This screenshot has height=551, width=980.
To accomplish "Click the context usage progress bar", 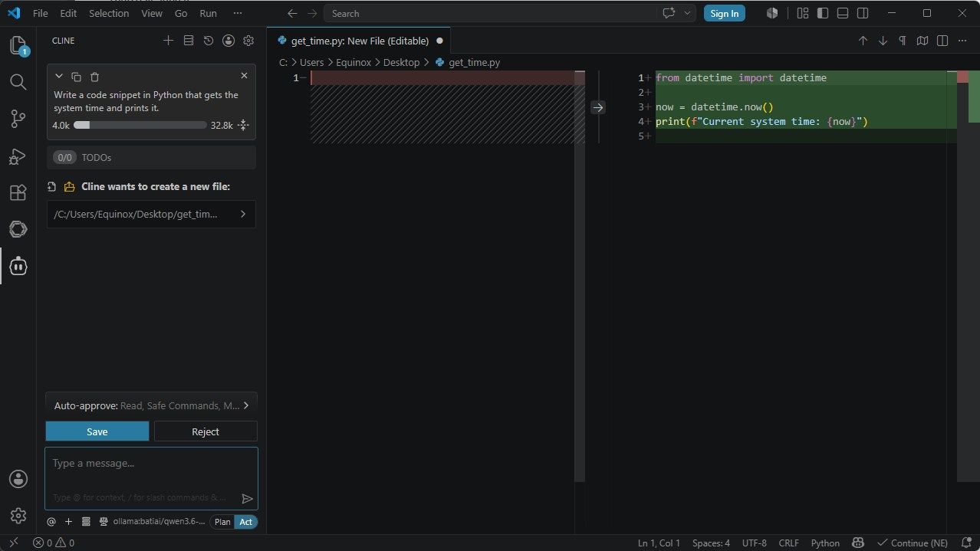I will click(x=140, y=125).
